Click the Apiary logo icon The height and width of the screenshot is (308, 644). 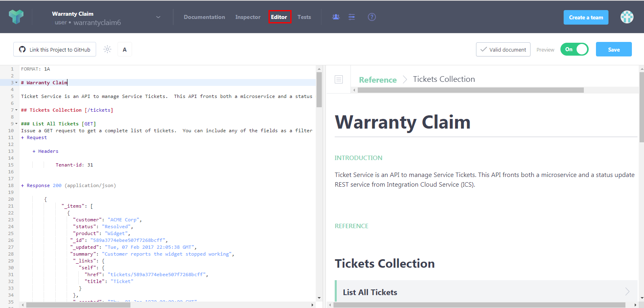tap(16, 17)
